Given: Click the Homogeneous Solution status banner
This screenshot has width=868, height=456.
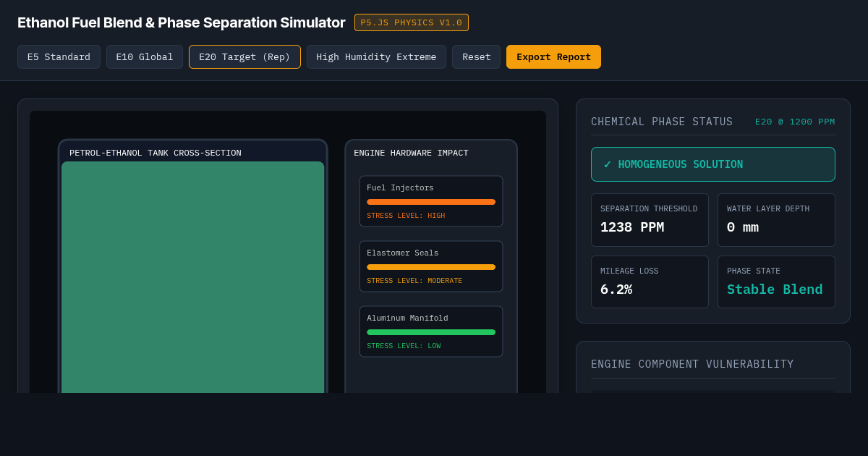Looking at the screenshot, I should 713,164.
